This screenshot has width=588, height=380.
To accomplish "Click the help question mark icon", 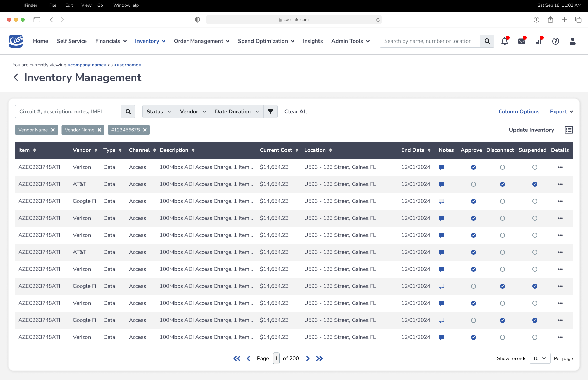I will click(555, 41).
